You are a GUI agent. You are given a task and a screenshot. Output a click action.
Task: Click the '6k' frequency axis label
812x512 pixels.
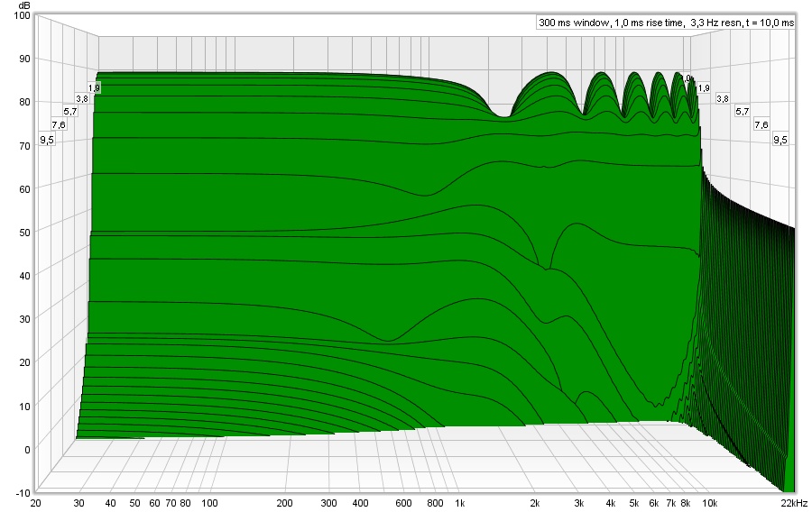pos(654,503)
